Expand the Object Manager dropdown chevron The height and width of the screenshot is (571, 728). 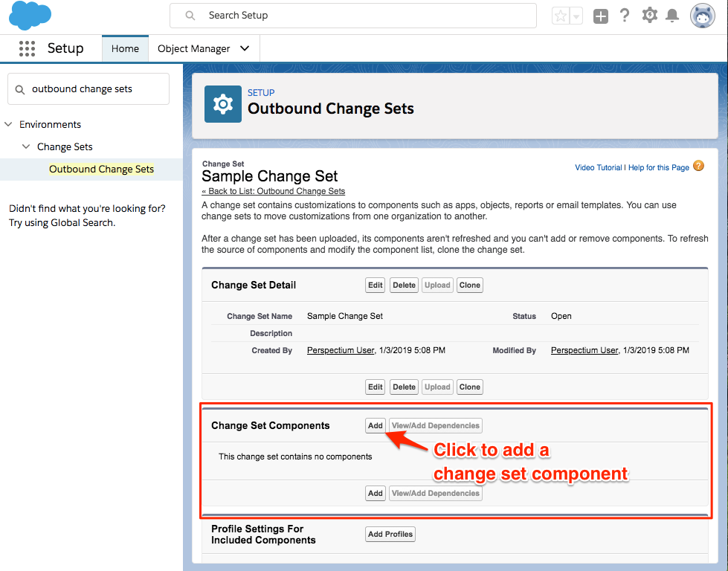[x=245, y=48]
